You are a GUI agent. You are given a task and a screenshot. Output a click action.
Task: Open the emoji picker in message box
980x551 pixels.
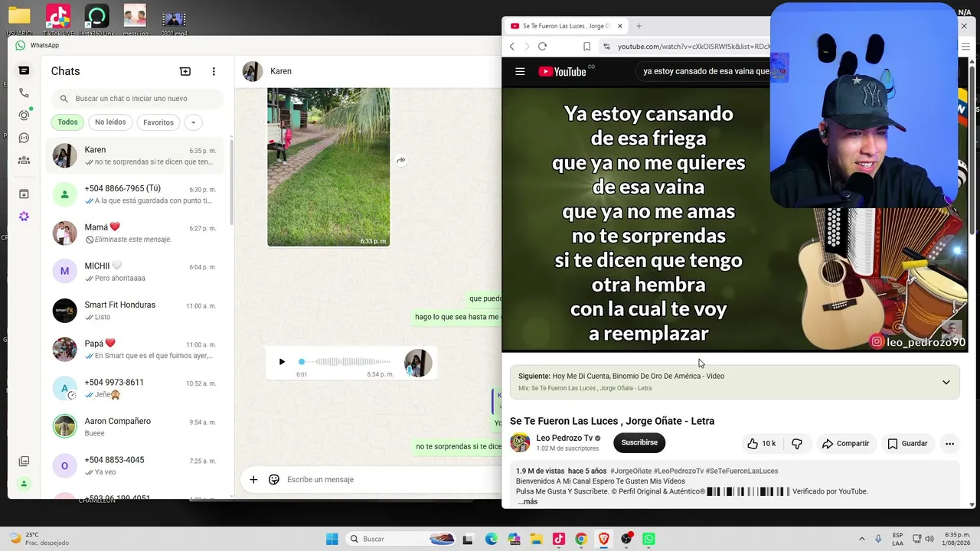tap(274, 480)
